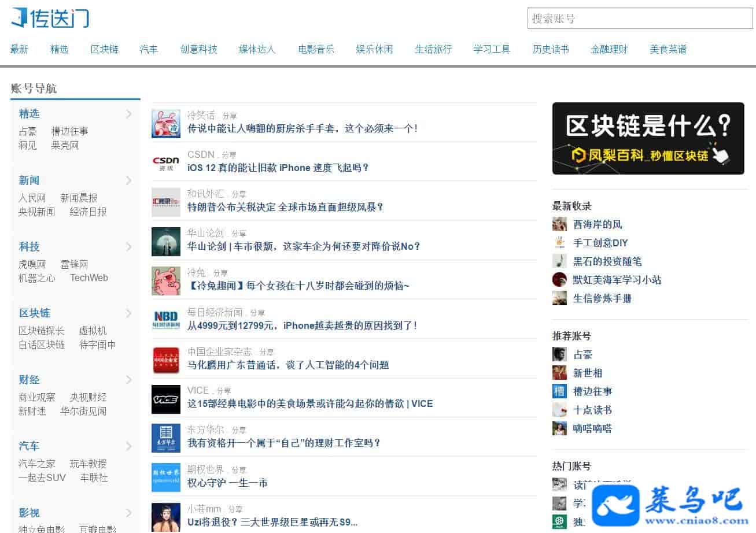The image size is (756, 533).
Task: Open 区块链探长 account link
Action: (42, 331)
